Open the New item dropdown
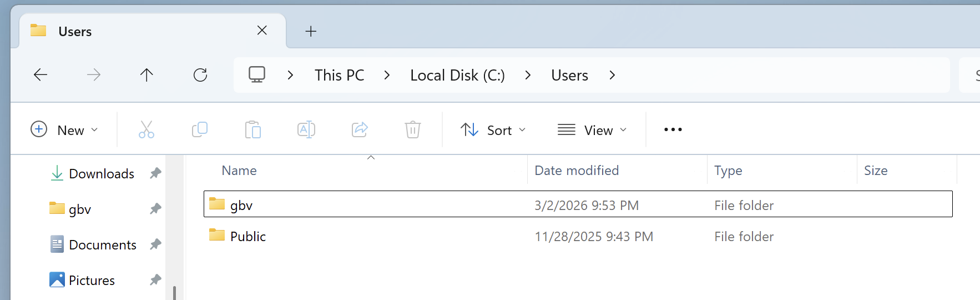The image size is (980, 300). (64, 130)
